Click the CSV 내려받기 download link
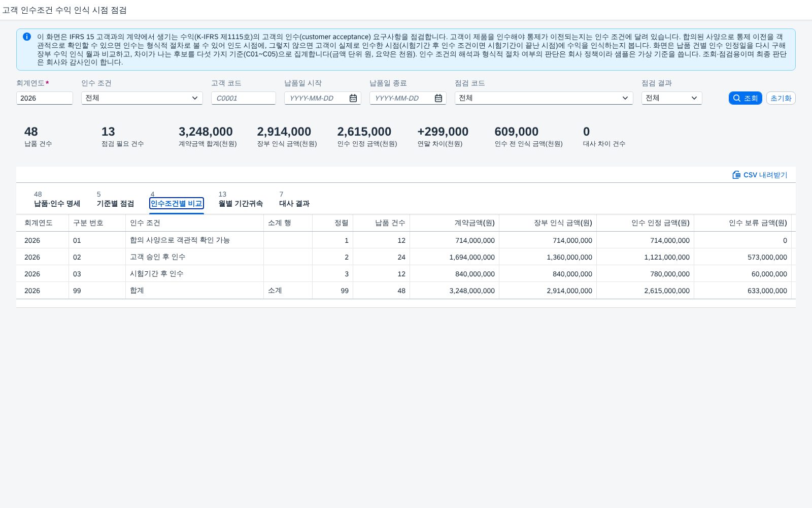Screen dimensions: 812x508 (x=760, y=175)
